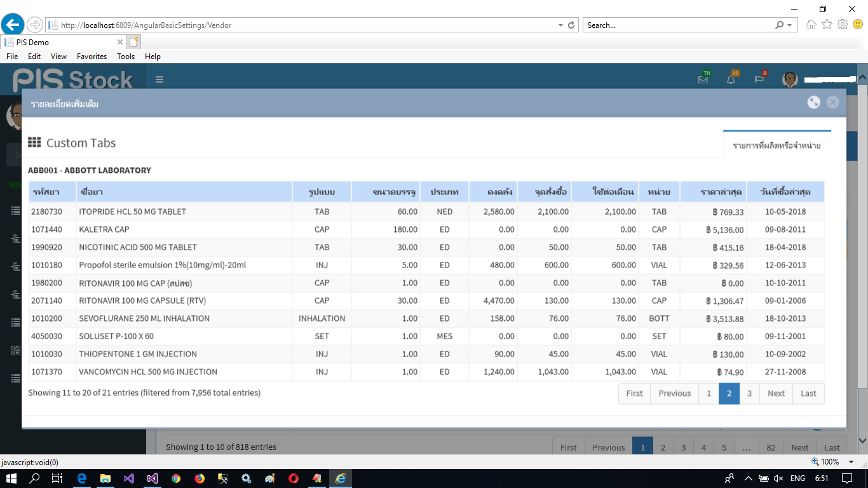Viewport: 868px width, 488px height.
Task: Open the zoom level dropdown at 100%
Action: 852,462
